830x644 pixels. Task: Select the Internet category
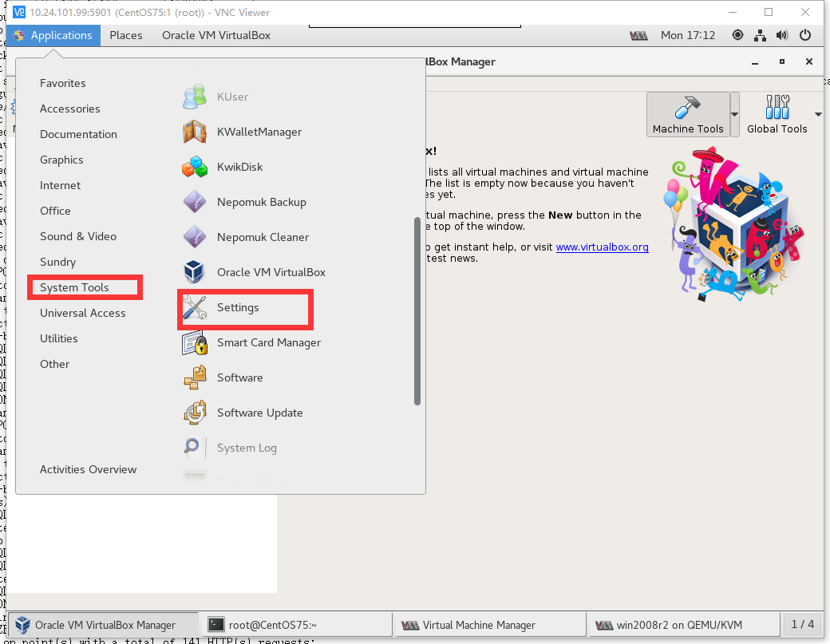click(x=61, y=185)
